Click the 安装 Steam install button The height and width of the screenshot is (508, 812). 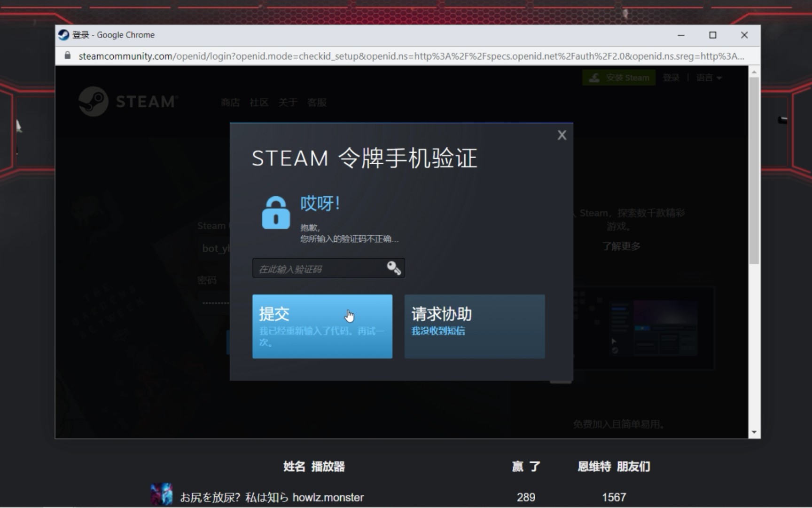(619, 78)
